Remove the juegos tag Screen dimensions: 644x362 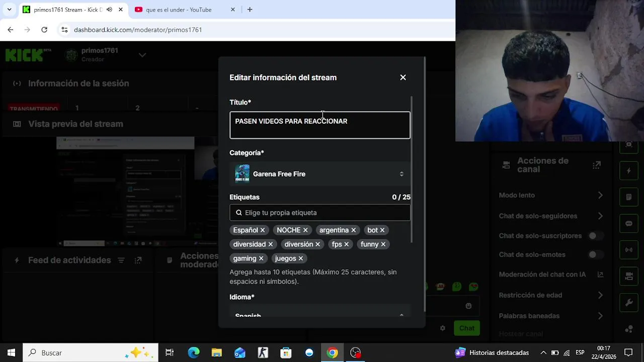[x=301, y=258]
